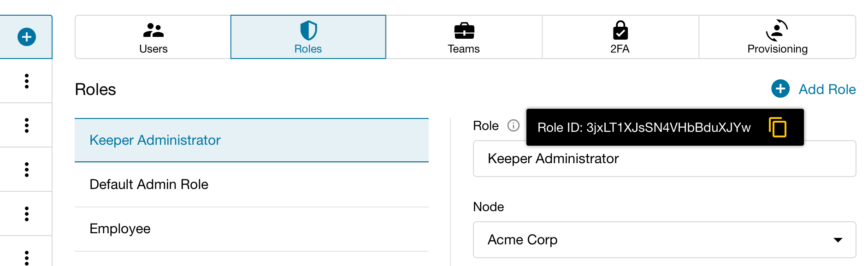The height and width of the screenshot is (266, 868).
Task: Click the Node dropdown arrow
Action: [838, 240]
